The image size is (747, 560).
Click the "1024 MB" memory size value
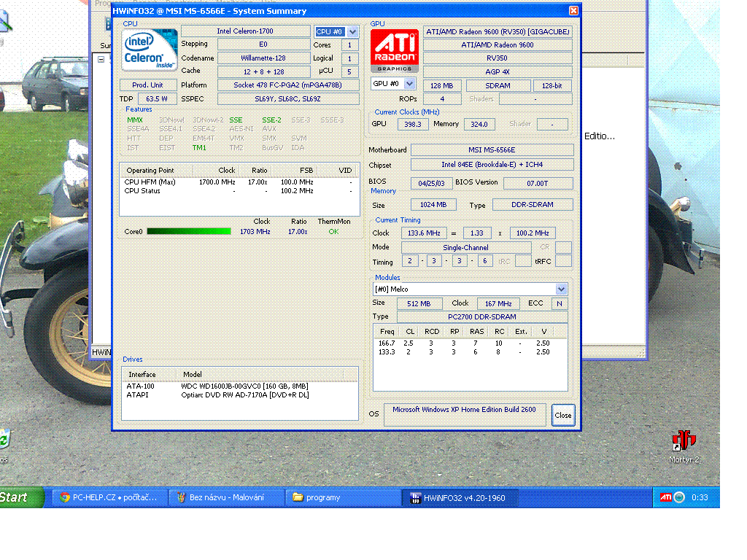(x=433, y=205)
